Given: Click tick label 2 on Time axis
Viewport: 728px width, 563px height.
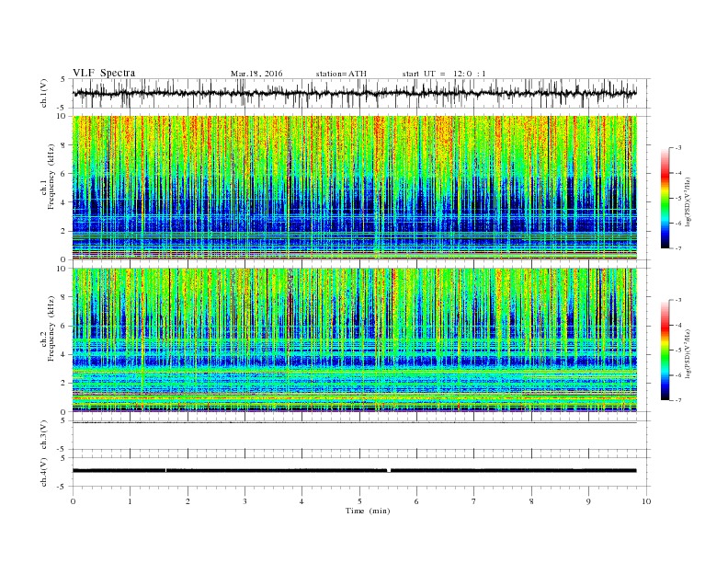Looking at the screenshot, I should pyautogui.click(x=188, y=501).
